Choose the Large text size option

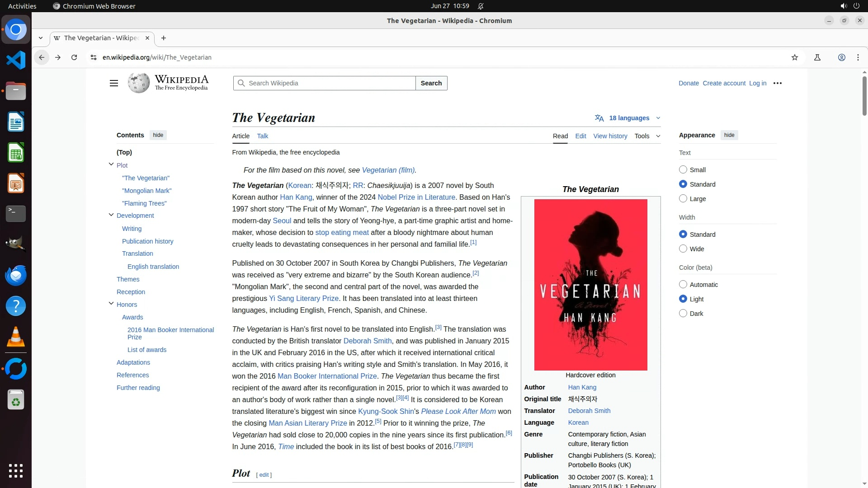tap(683, 199)
